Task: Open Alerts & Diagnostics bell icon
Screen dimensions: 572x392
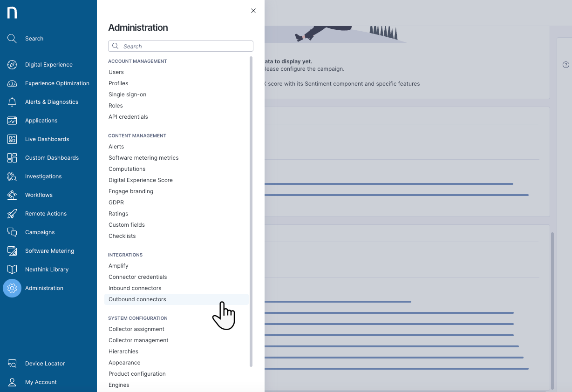Action: tap(12, 102)
